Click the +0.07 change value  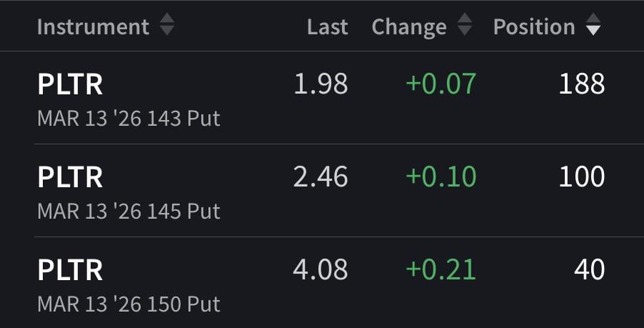[x=441, y=84]
